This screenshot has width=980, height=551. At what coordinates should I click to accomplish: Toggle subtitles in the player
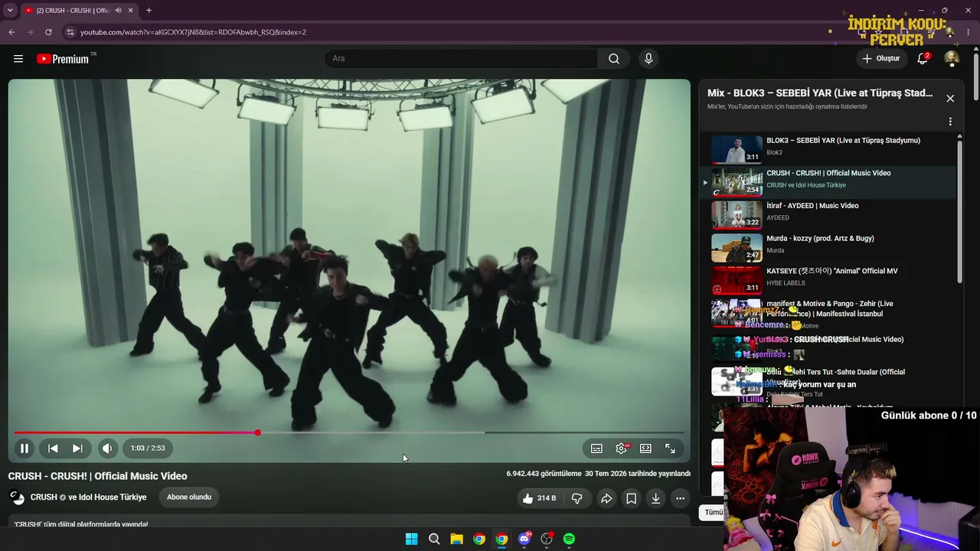pos(596,448)
